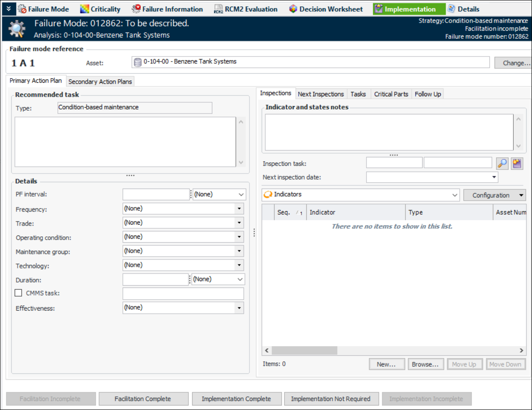Open the RCM2 Evaluation icon
The width and height of the screenshot is (532, 410).
(218, 9)
